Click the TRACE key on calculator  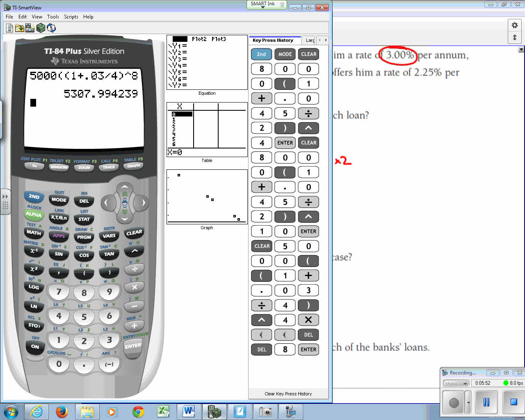(x=109, y=167)
